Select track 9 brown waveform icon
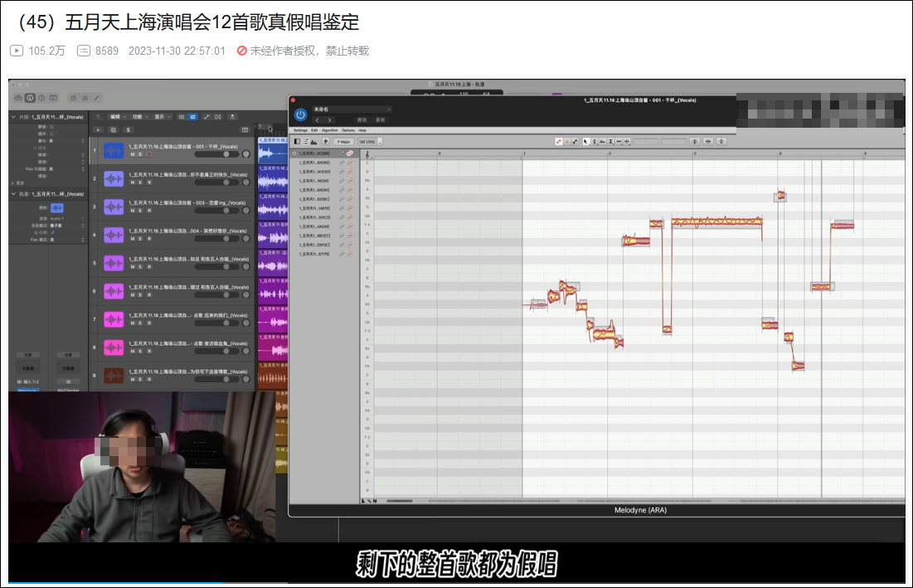 tap(114, 376)
